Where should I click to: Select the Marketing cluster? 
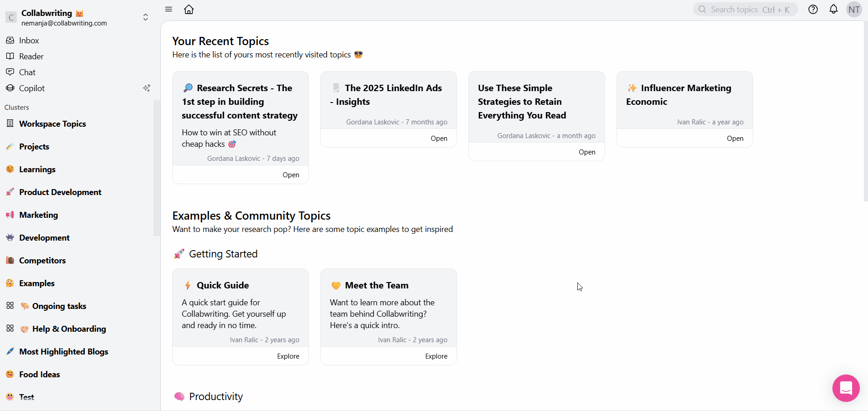(38, 215)
